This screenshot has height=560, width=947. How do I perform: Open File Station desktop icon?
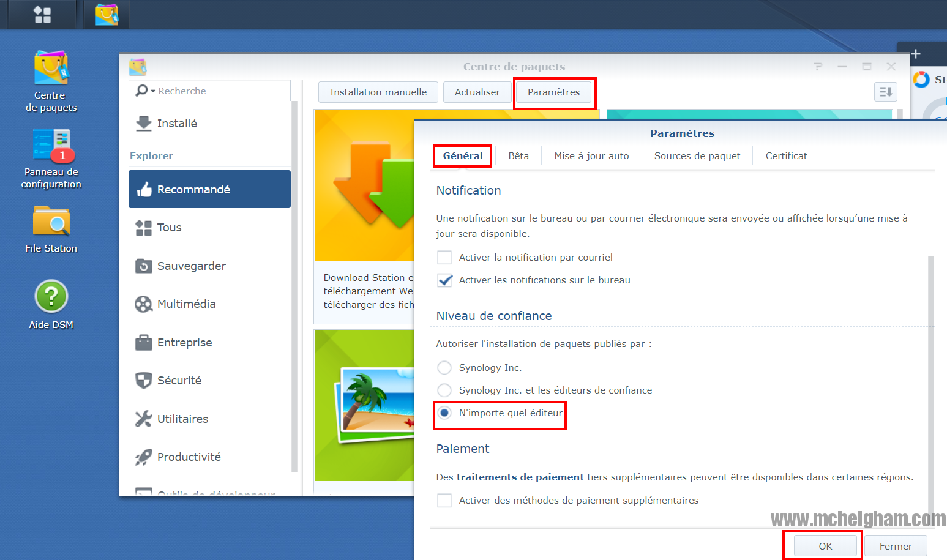(x=51, y=230)
